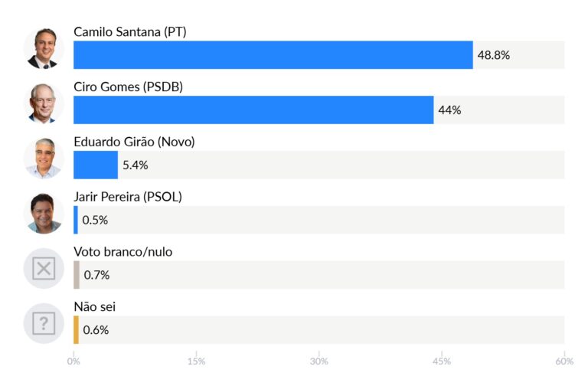Select the Jarir Pereira (PSOL) label

(x=127, y=197)
